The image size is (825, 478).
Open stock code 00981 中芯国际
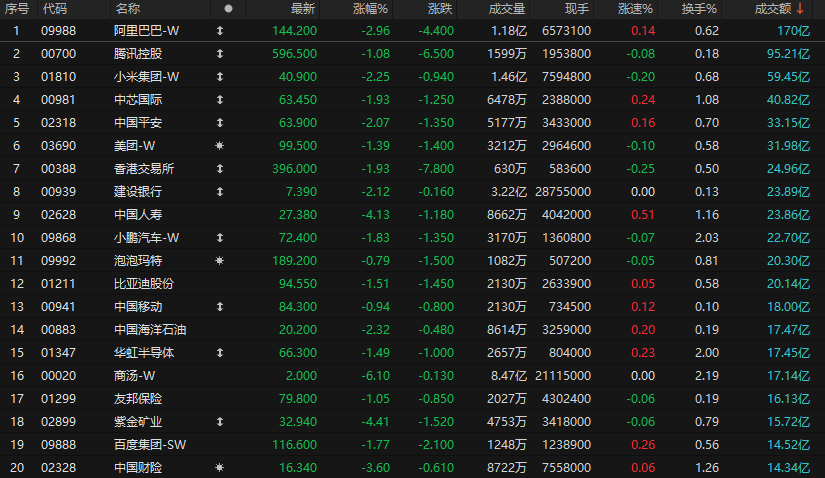point(58,100)
